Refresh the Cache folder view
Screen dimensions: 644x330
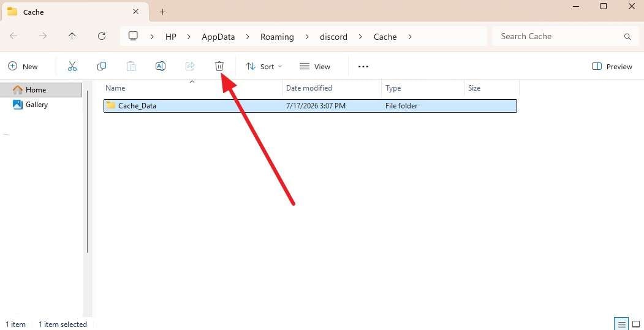coord(102,36)
